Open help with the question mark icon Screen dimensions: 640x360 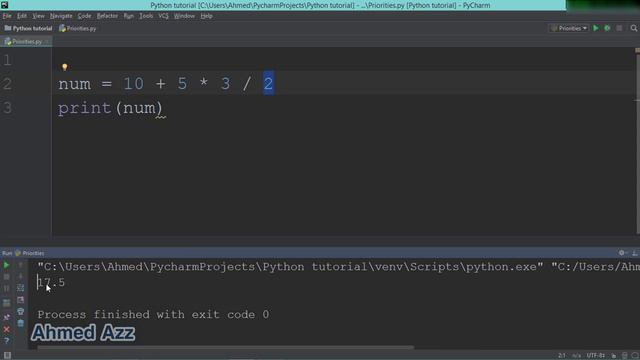[7, 341]
